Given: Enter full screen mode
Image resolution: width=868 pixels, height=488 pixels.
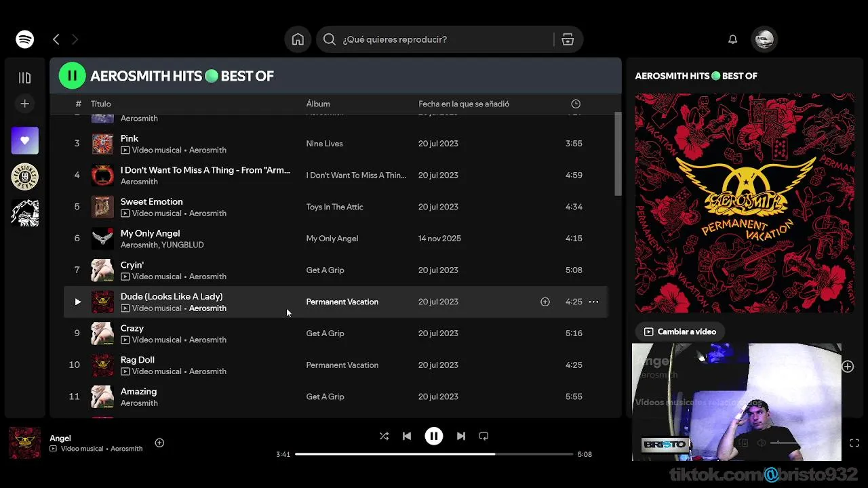Looking at the screenshot, I should pos(854,443).
